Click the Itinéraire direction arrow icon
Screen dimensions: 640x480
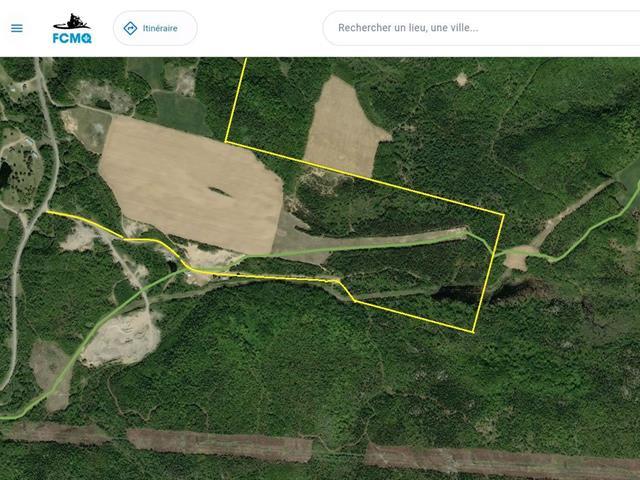click(130, 28)
